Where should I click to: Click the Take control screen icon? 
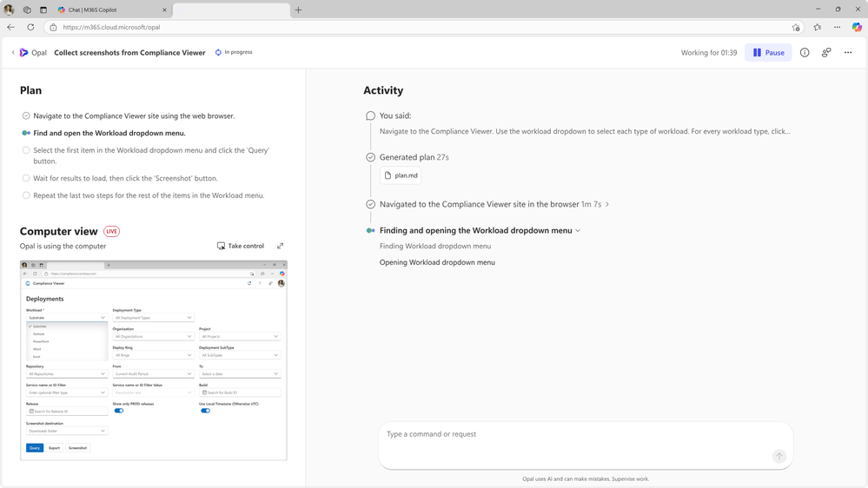221,246
